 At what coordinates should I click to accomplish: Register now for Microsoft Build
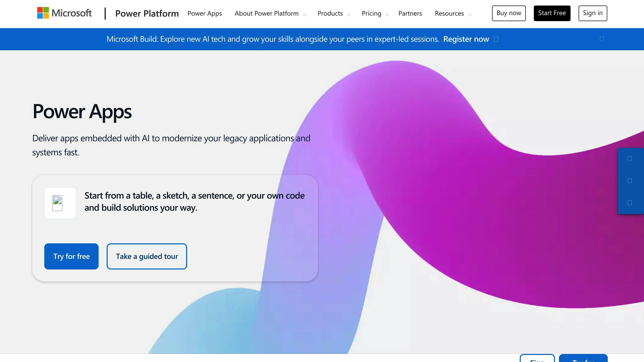point(466,39)
